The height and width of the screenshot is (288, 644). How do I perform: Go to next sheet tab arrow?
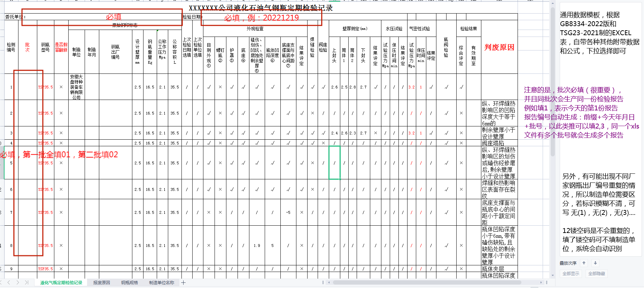point(17,282)
